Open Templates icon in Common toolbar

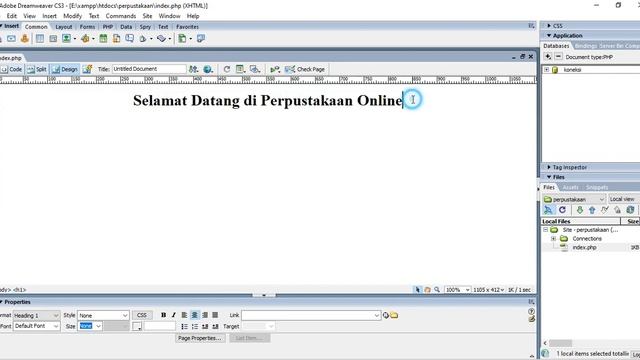[182, 39]
